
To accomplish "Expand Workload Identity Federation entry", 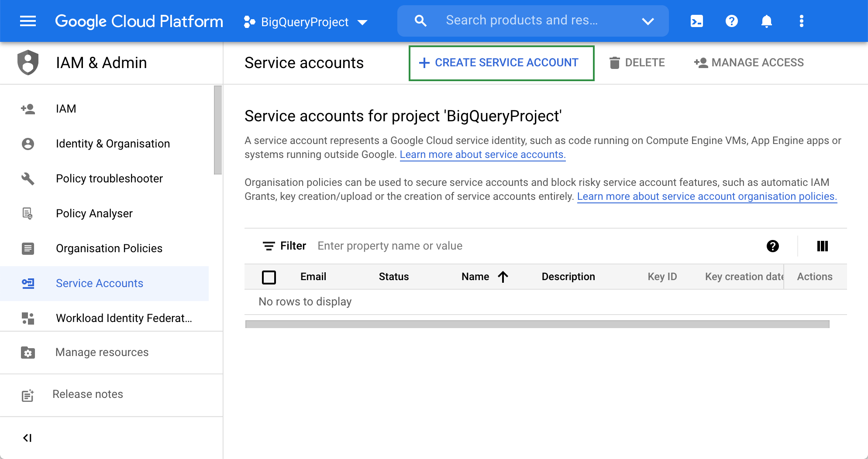I will tap(124, 318).
